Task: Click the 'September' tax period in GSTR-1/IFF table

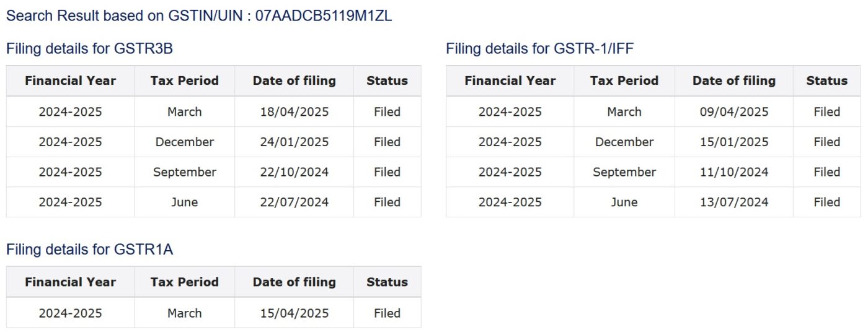Action: coord(624,172)
